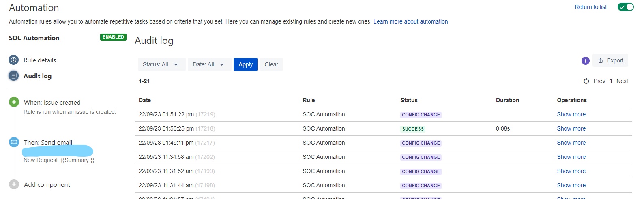Viewport: 644px width, 199px height.
Task: Click the ENABLED status lozenge
Action: pos(113,37)
